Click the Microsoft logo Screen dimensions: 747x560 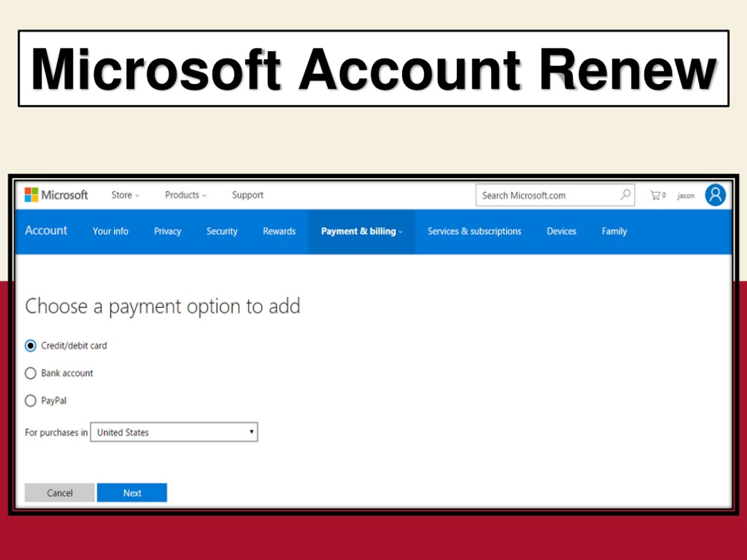[x=56, y=195]
